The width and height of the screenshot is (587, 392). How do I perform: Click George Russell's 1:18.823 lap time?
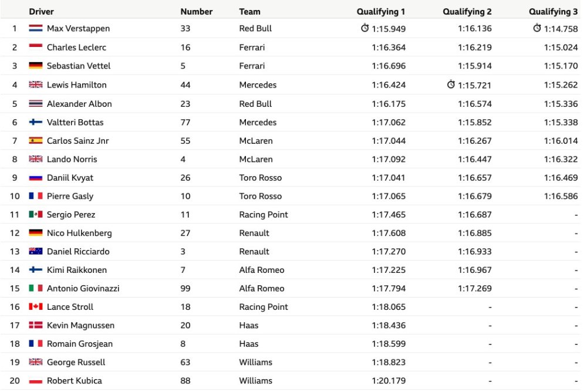pos(389,363)
